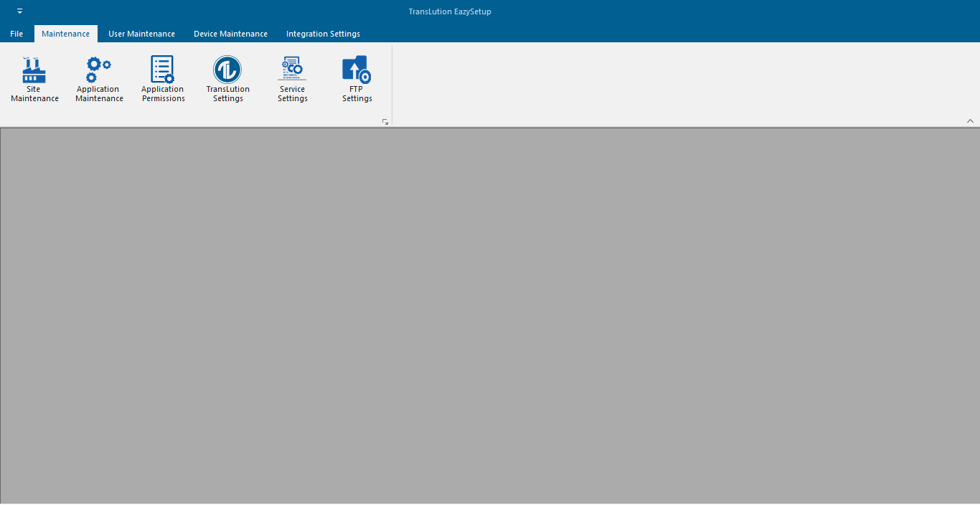Select the factory icon for Site Maintenance
This screenshot has height=505, width=980.
point(34,67)
